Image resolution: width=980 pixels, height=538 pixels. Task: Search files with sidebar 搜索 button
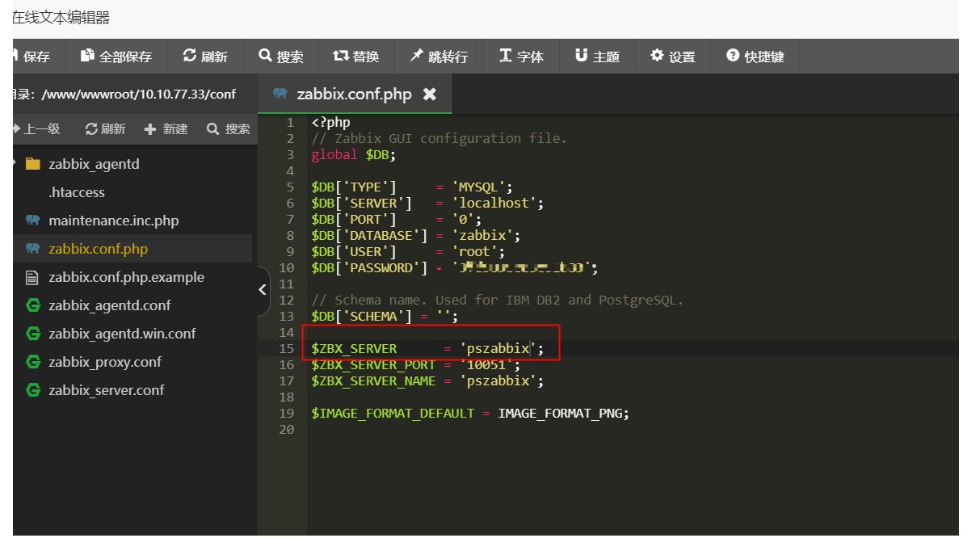[229, 129]
